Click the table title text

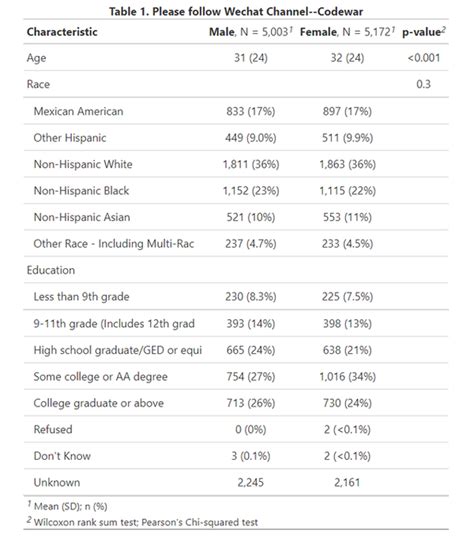click(x=236, y=11)
